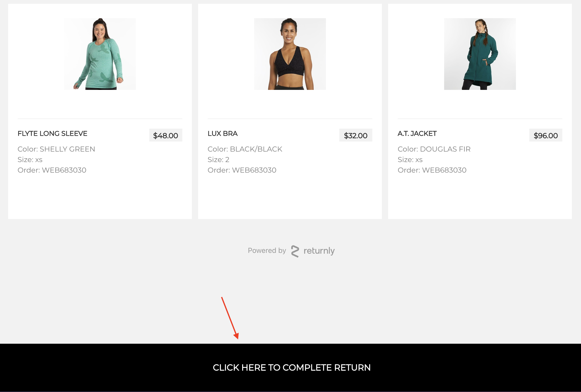Click the Lux Bra title
This screenshot has height=392, width=581.
pos(223,134)
